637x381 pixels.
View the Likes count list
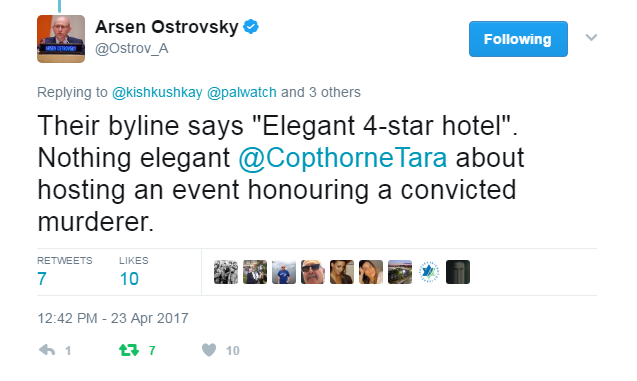134,272
